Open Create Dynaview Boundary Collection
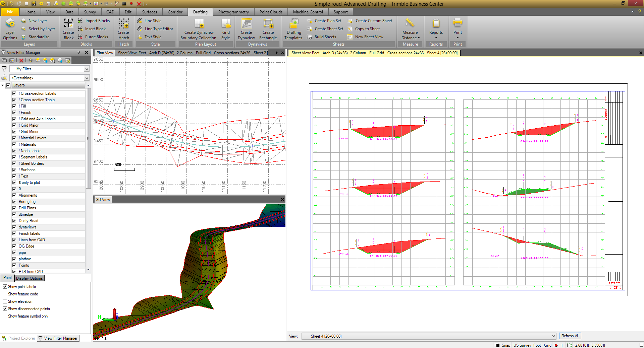 [x=199, y=29]
